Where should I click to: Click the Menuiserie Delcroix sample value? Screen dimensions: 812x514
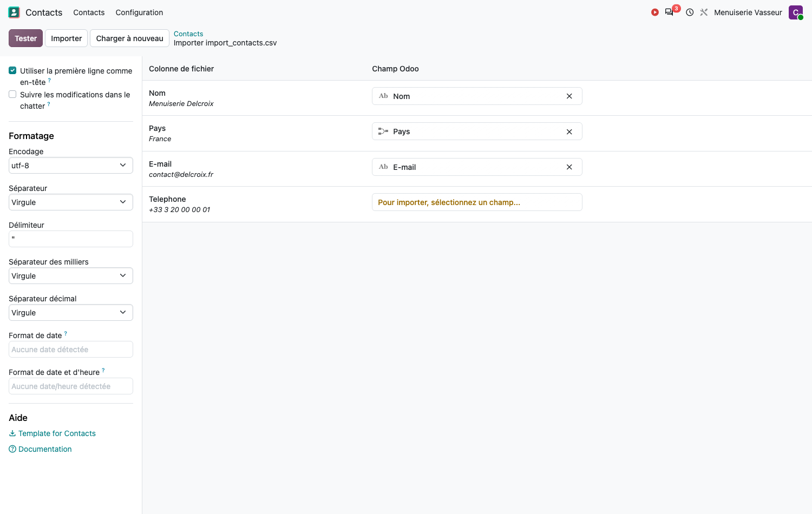(181, 104)
